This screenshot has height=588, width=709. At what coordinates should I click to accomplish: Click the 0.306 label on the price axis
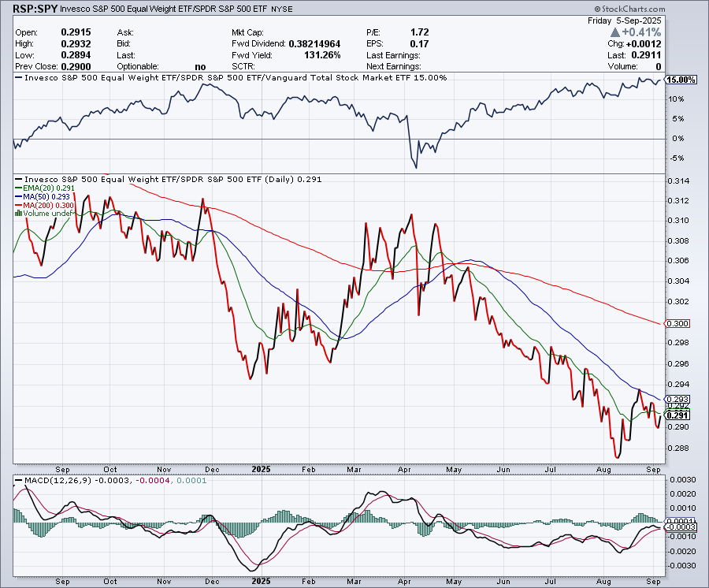coord(678,261)
